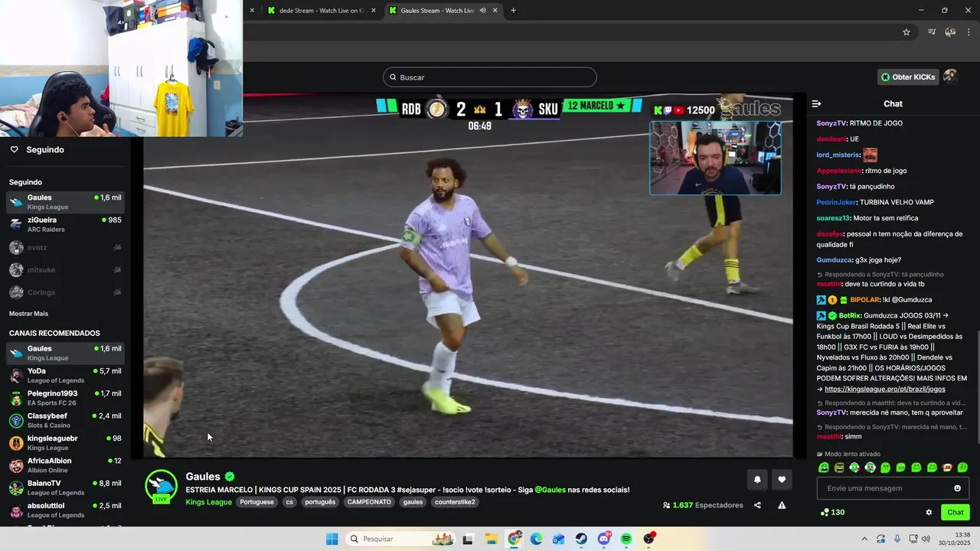
Task: Open kingsleague.pro link in chat
Action: click(x=884, y=389)
